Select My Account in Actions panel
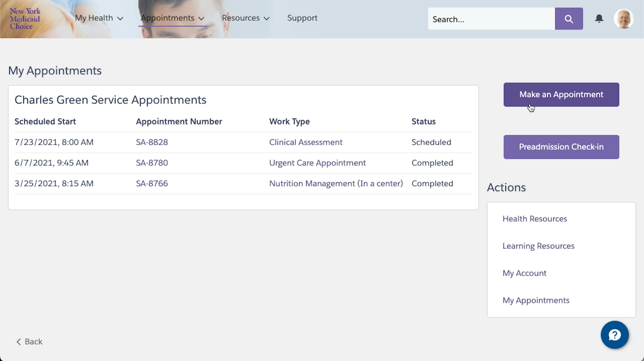Screen dimensions: 644x361 coord(524,273)
